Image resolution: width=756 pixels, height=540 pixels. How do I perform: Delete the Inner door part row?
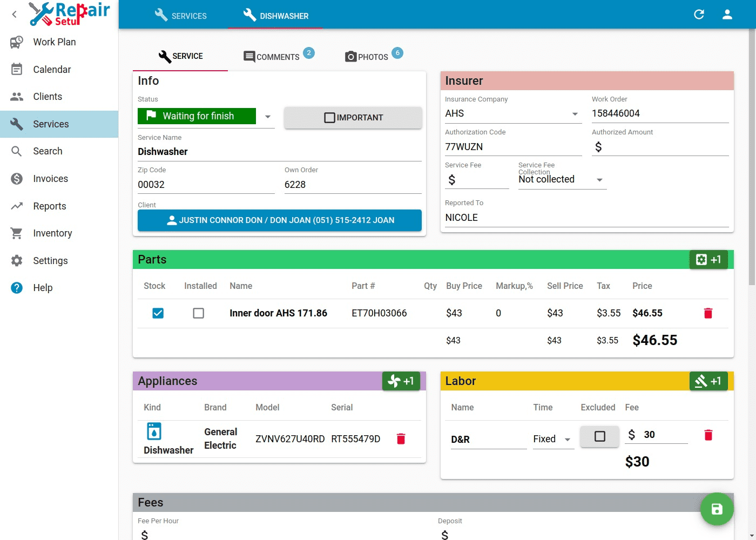point(708,313)
